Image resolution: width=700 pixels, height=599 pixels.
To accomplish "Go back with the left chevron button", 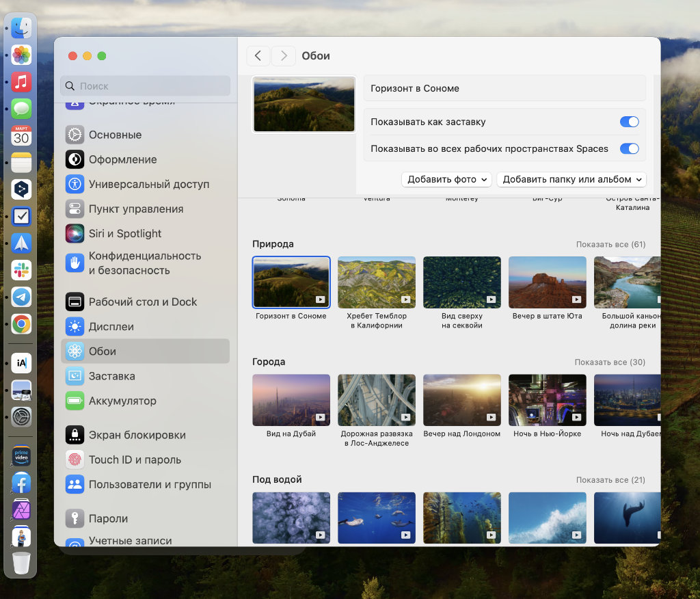I will [258, 56].
